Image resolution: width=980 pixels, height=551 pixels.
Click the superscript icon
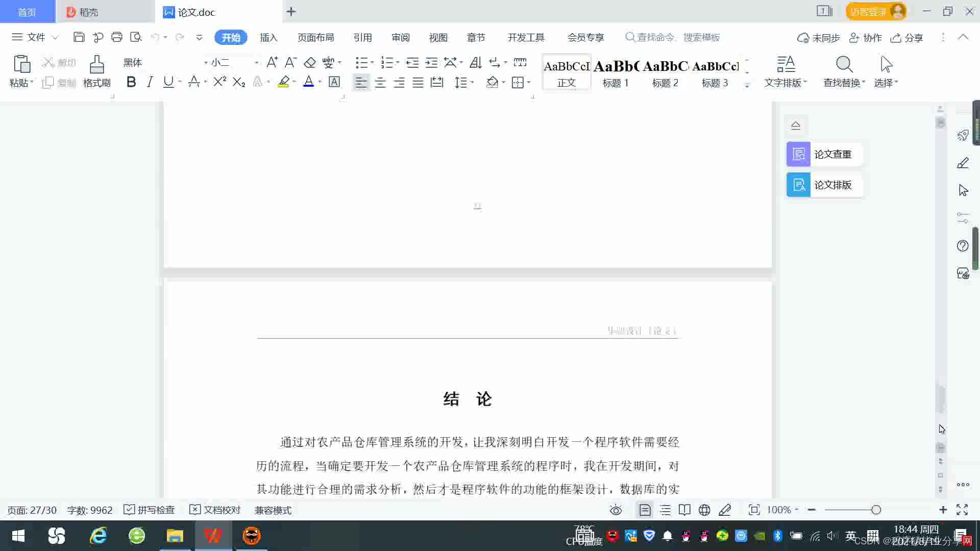(x=219, y=82)
